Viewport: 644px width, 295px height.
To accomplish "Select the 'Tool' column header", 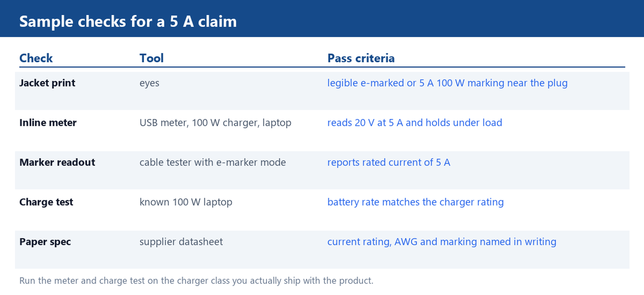I will point(151,58).
